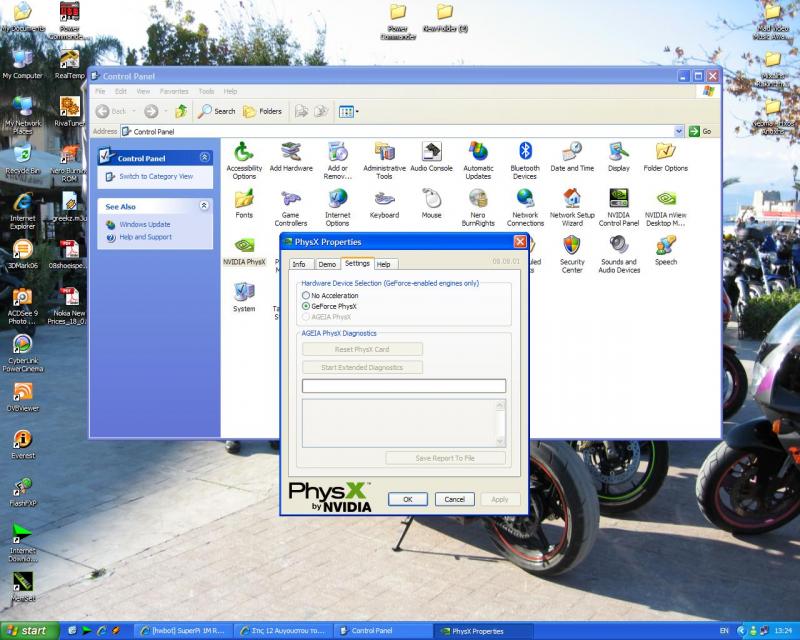This screenshot has width=800, height=640.
Task: Switch to the Demo tab in PhysX Properties
Action: 327,264
